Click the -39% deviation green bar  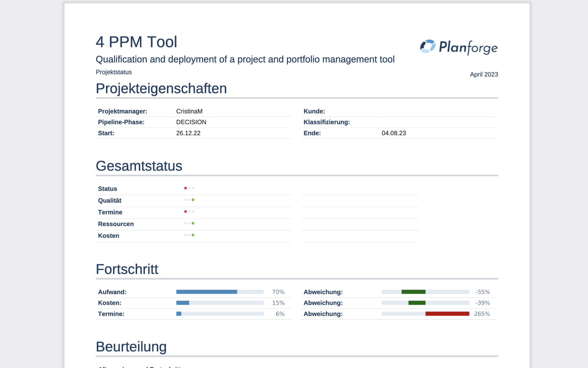click(x=417, y=303)
